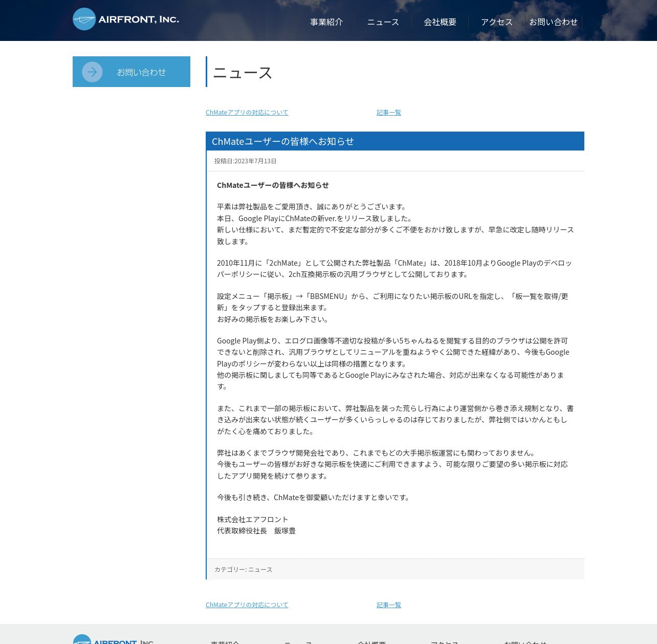The image size is (657, 644).
Task: Open bottom ChMateアプリの対応について link
Action: coord(247,605)
